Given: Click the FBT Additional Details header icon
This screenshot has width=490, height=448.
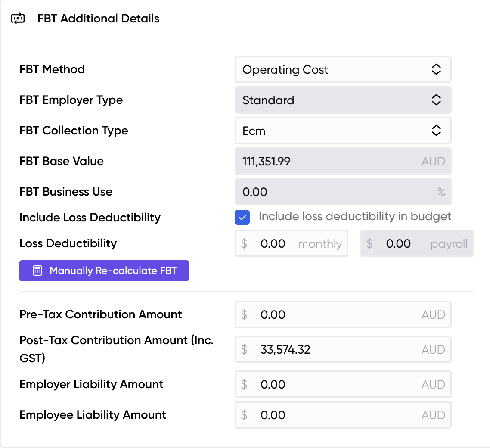Looking at the screenshot, I should coord(18,19).
